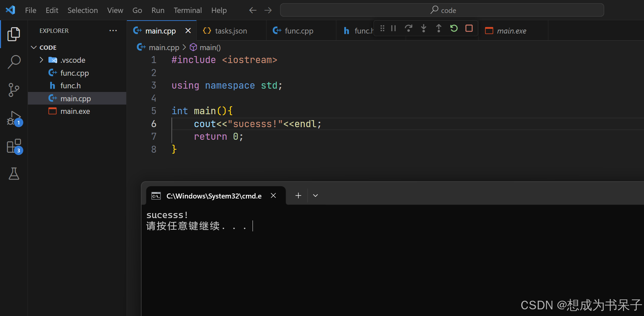The height and width of the screenshot is (316, 644).
Task: Create a new terminal with the plus button
Action: [298, 195]
